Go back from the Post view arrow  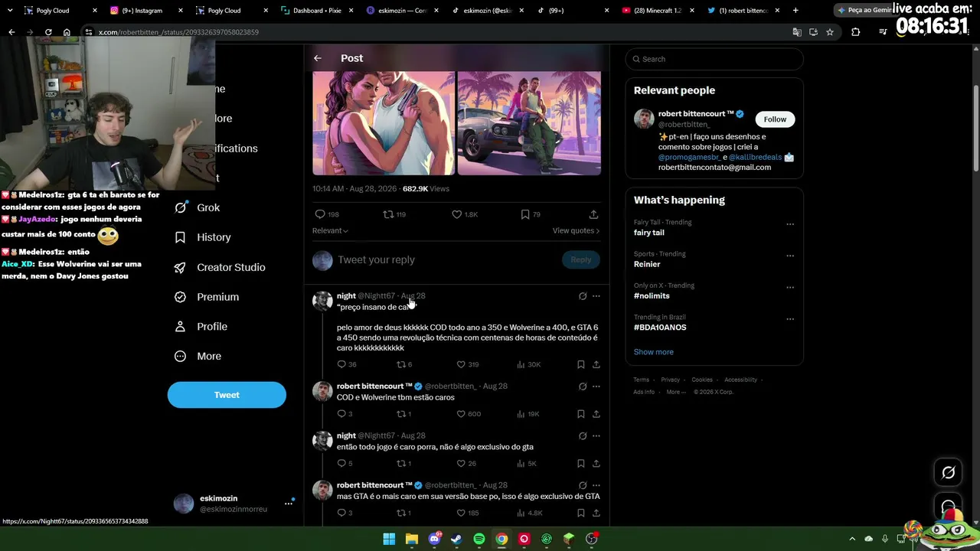coord(318,58)
